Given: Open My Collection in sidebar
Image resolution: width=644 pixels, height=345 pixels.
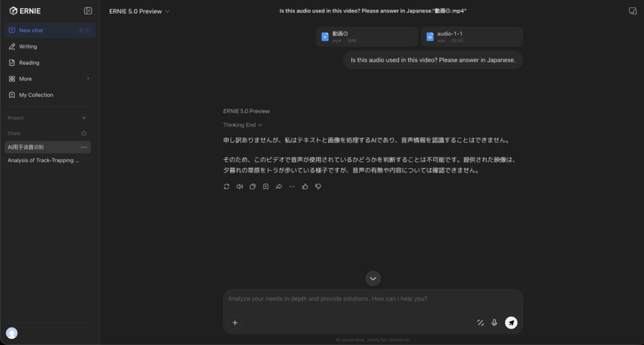Looking at the screenshot, I should (36, 95).
